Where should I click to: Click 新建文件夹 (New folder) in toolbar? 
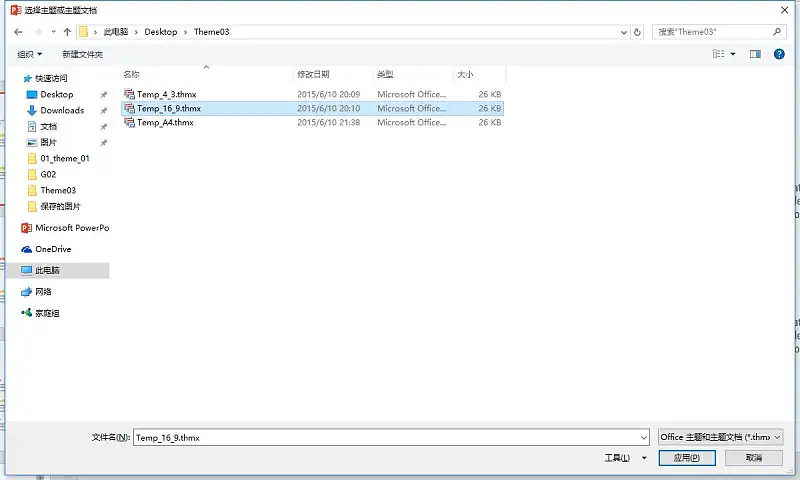82,54
